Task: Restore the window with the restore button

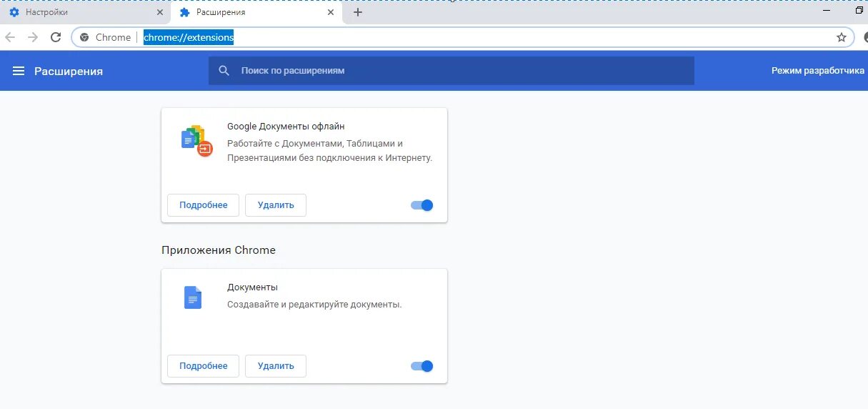Action: click(859, 11)
